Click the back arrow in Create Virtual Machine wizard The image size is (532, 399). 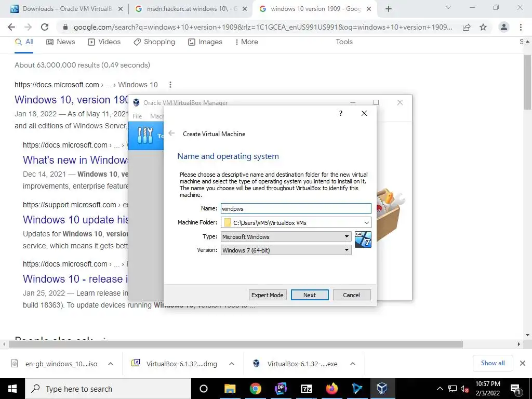[x=171, y=134]
